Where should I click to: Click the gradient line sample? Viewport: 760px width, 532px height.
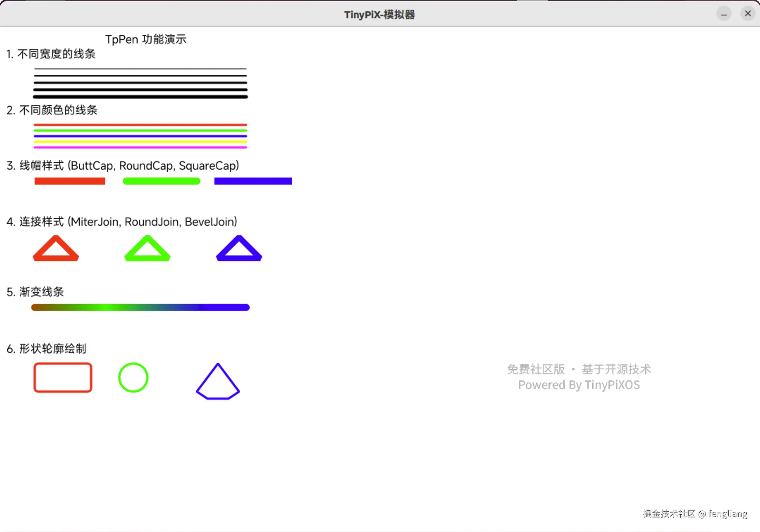pos(140,307)
